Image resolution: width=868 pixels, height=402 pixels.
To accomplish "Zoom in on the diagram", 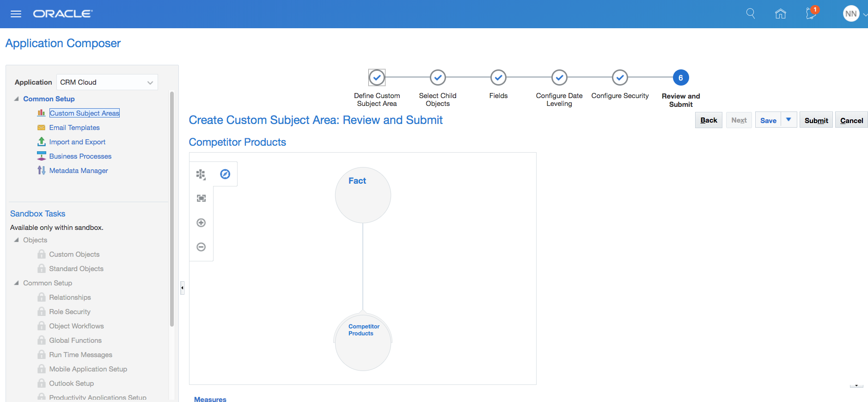I will pos(201,223).
